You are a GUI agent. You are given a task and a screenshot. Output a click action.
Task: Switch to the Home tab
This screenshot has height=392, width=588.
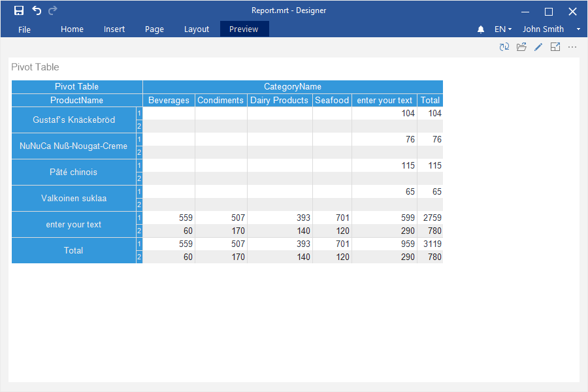(72, 29)
